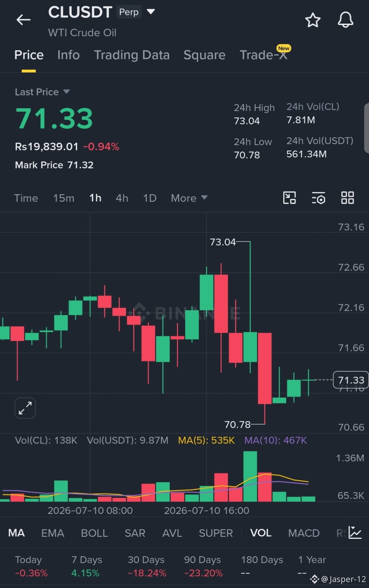Select the 1h chart interval
The image size is (369, 588).
click(x=95, y=198)
